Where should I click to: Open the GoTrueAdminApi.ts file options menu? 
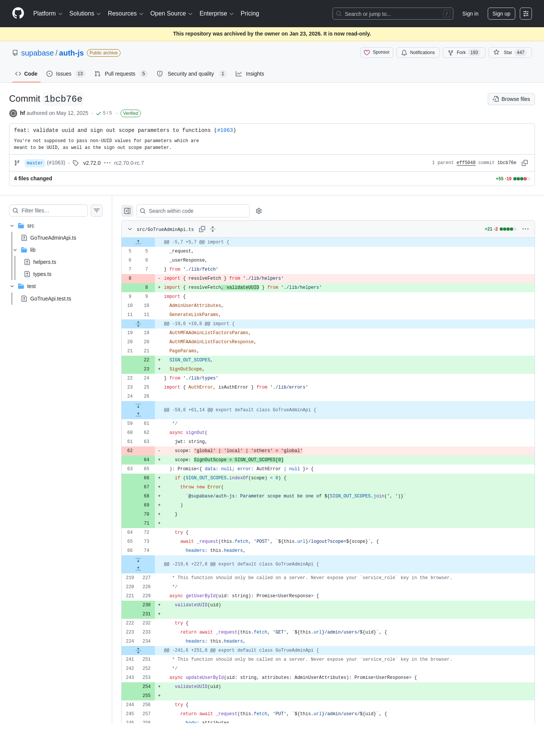[x=525, y=229]
